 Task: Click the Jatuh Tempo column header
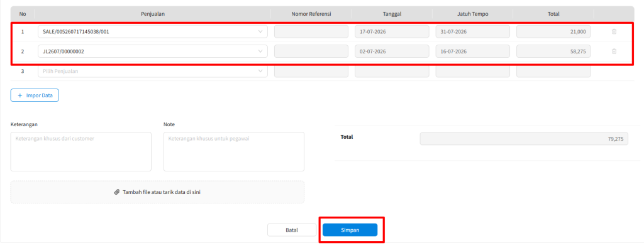pos(473,14)
